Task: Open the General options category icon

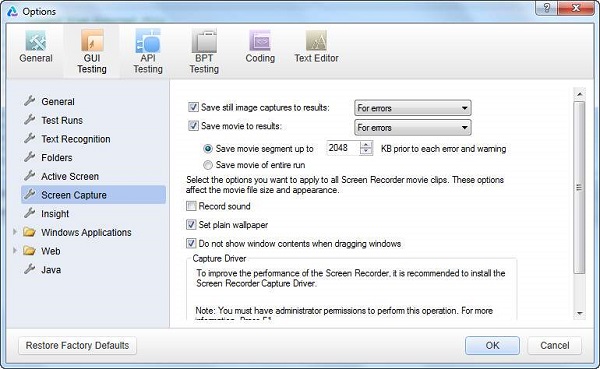Action: tap(36, 41)
